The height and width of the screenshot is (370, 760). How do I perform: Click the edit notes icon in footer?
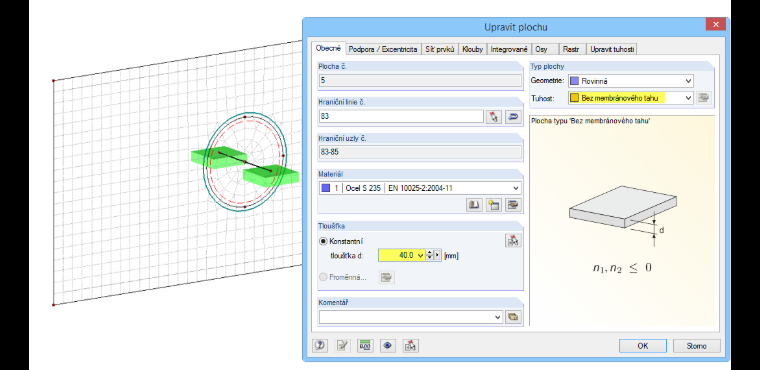coord(343,346)
